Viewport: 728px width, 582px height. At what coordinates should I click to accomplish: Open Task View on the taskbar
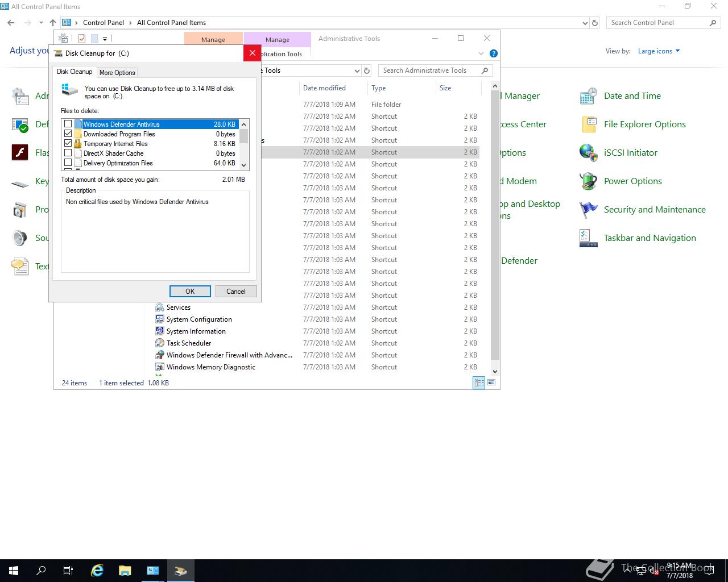click(68, 571)
